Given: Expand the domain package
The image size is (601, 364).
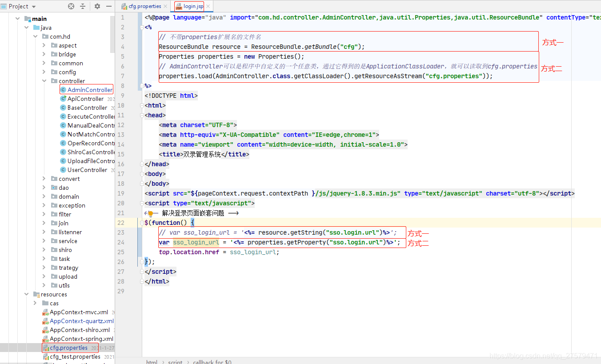Looking at the screenshot, I should [x=44, y=196].
